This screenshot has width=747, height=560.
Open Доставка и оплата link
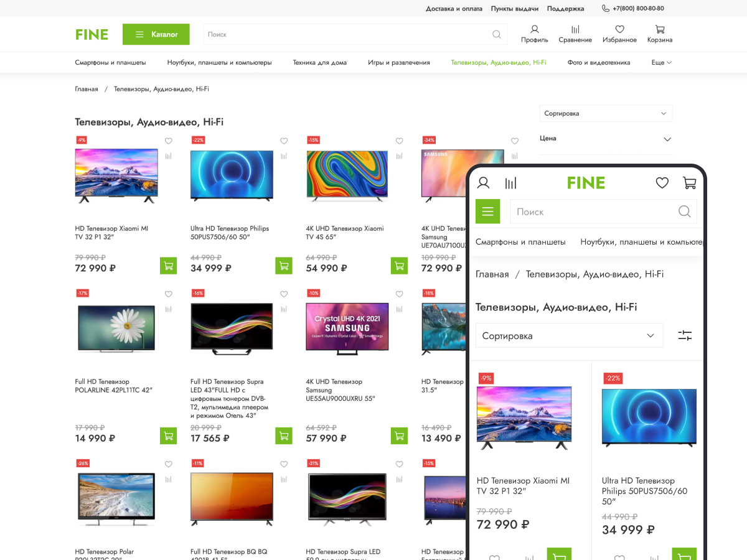(454, 9)
